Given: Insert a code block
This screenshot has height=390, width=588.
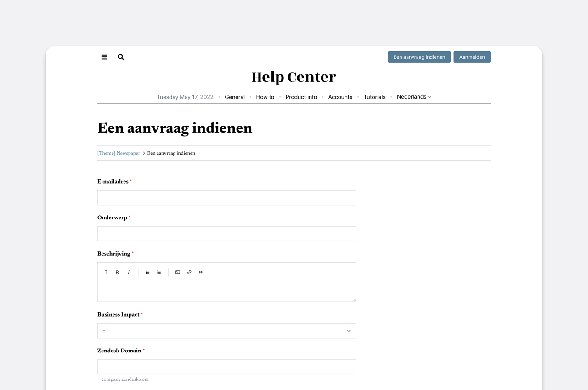Looking at the screenshot, I should [x=178, y=273].
